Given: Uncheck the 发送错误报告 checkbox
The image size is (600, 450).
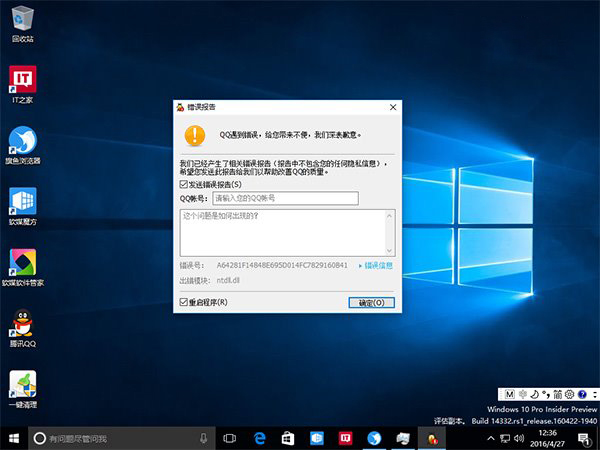Looking at the screenshot, I should point(184,184).
